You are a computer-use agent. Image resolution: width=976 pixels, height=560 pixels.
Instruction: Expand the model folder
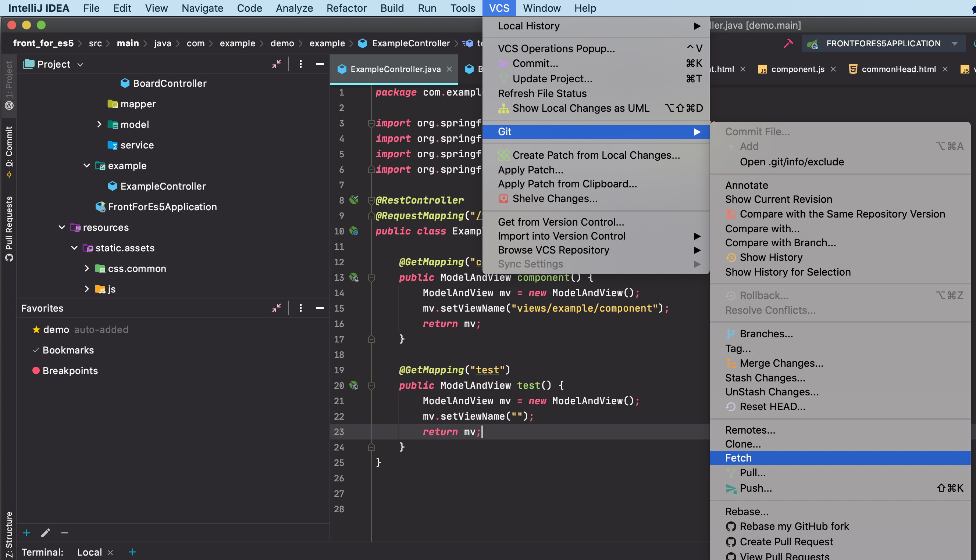pos(99,124)
